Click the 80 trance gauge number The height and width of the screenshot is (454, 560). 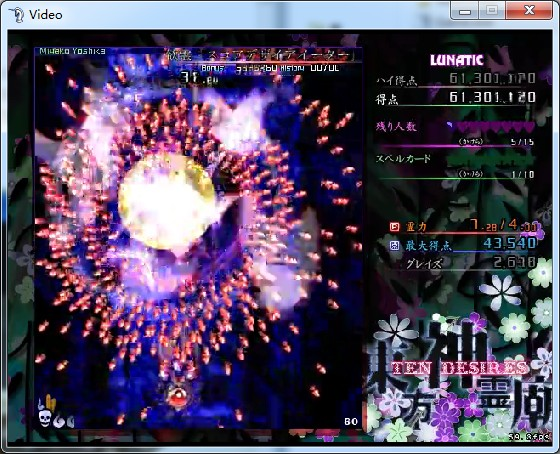pos(351,421)
